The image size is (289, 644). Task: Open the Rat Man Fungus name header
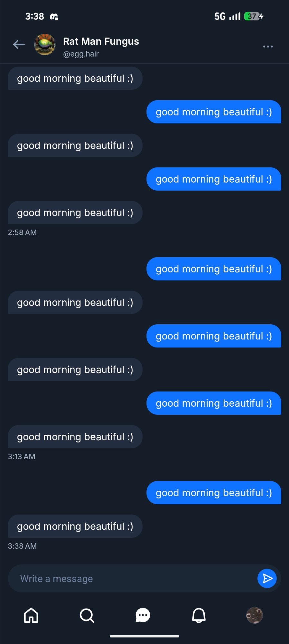point(101,42)
